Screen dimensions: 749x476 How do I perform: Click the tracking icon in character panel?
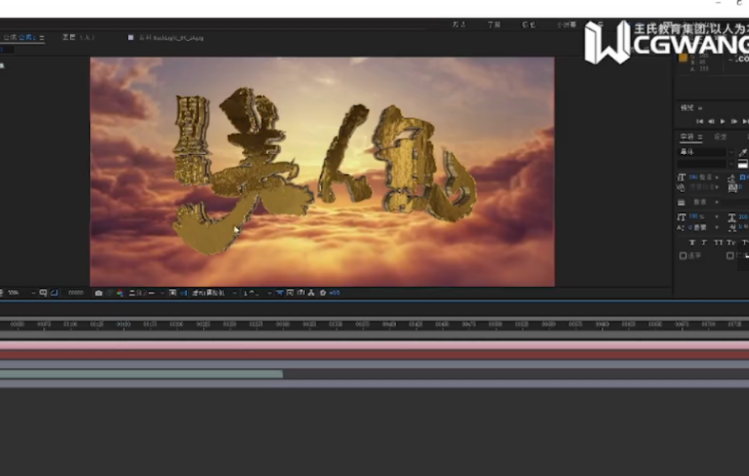(x=732, y=187)
